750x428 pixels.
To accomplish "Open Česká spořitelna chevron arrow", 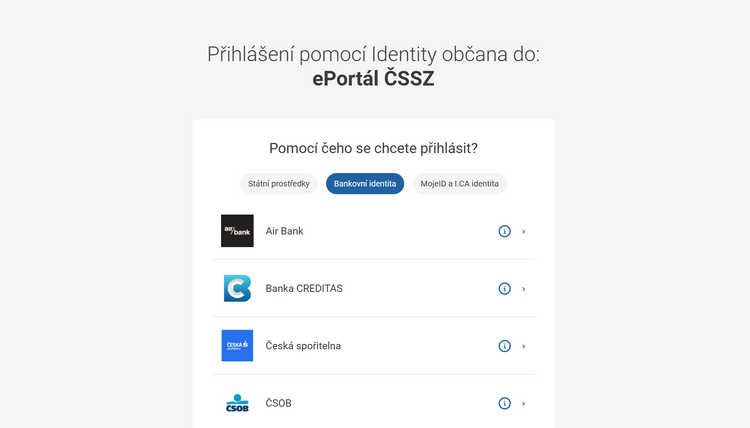I will (x=524, y=346).
